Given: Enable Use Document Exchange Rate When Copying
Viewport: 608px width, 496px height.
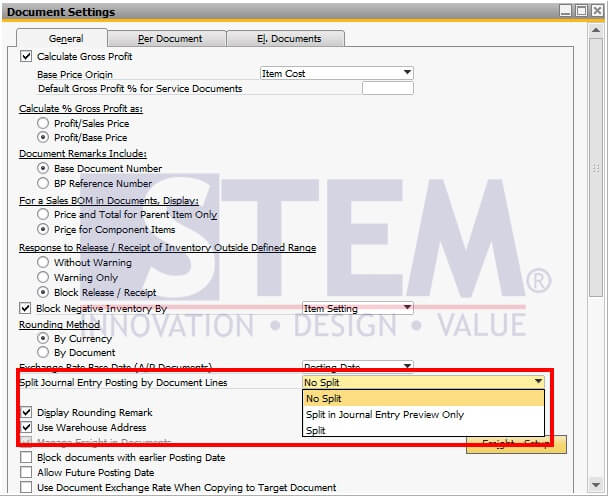Looking at the screenshot, I should pos(26,487).
